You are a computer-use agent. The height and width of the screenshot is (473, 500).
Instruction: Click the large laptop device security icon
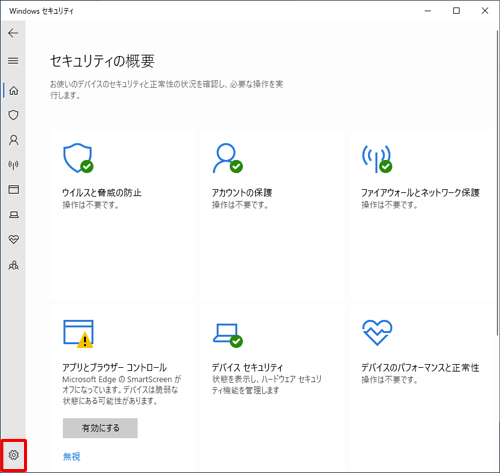pos(228,335)
